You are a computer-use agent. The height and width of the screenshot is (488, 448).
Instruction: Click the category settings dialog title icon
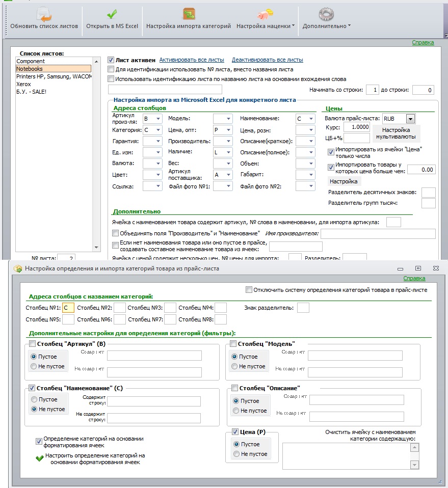coord(18,268)
